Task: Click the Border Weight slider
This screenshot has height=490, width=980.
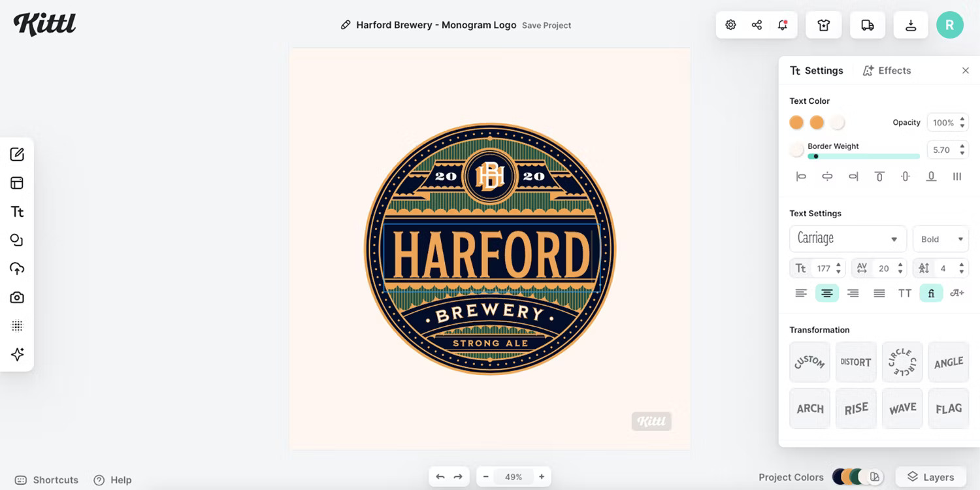Action: point(864,156)
